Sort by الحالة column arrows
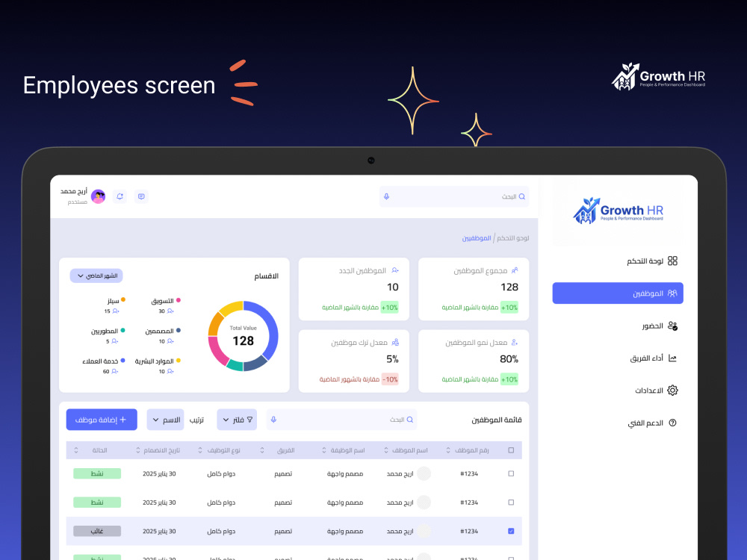Screen dimensions: 747x560 point(75,450)
